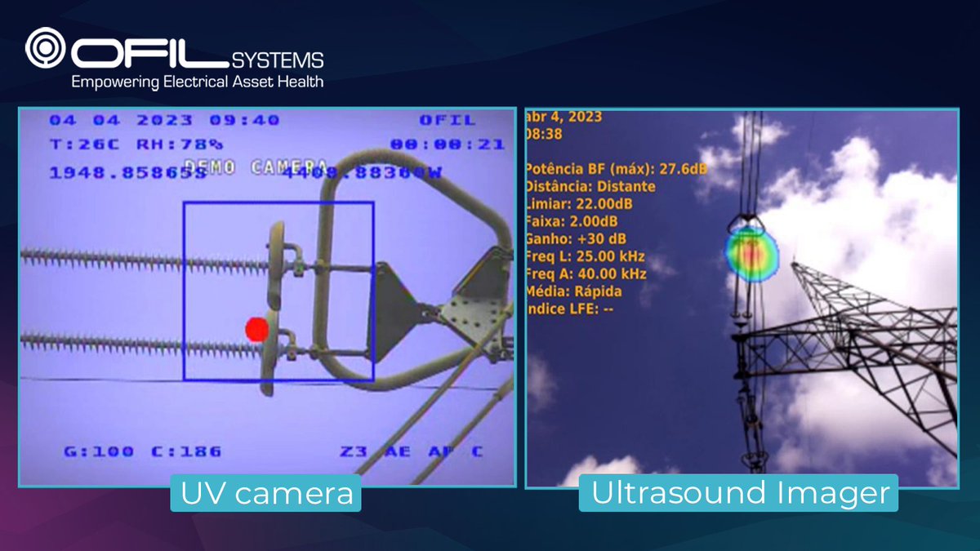
Task: Select the '04 04 2023 09:40' timestamp
Action: click(x=164, y=121)
